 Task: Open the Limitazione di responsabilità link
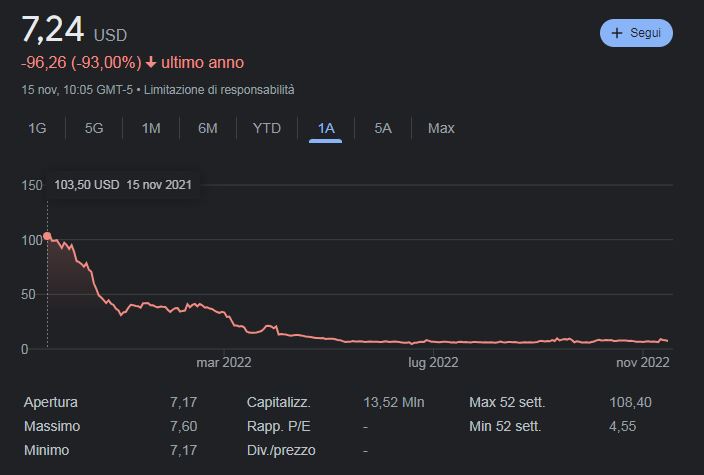219,90
